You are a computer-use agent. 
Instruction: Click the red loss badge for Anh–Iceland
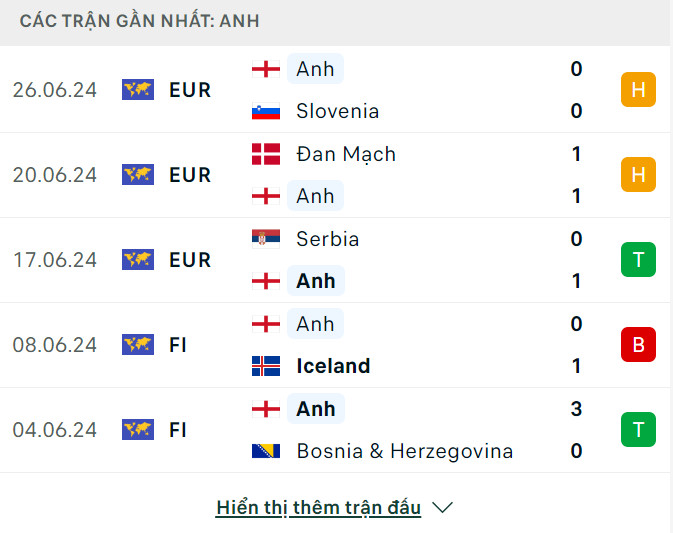tap(638, 345)
